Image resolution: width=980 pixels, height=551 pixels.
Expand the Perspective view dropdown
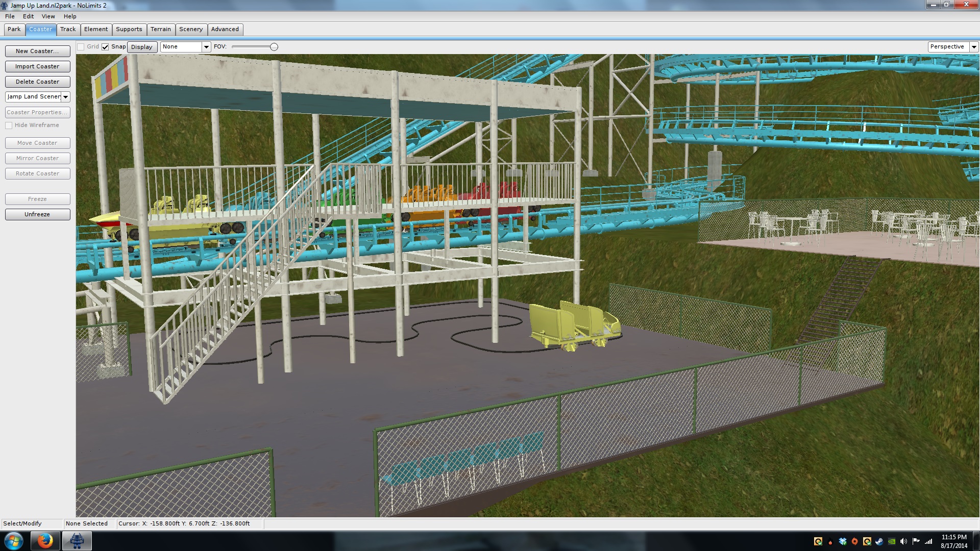point(974,47)
